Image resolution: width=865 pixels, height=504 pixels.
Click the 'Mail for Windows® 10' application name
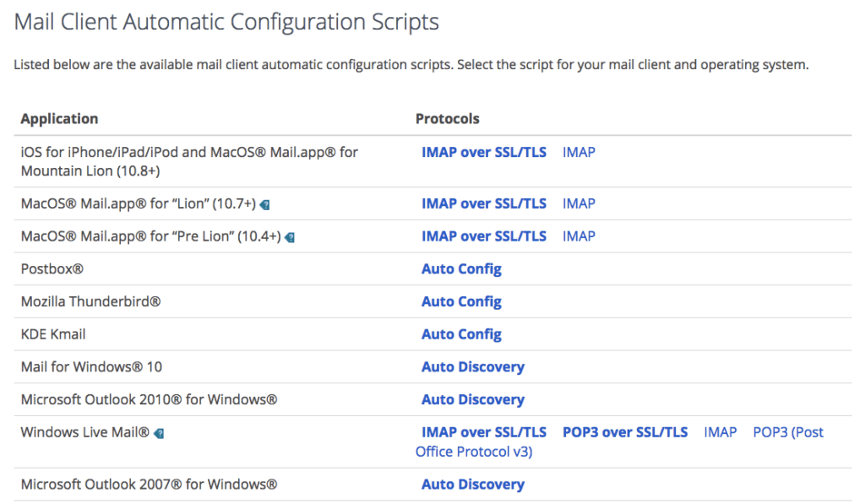pyautogui.click(x=91, y=366)
